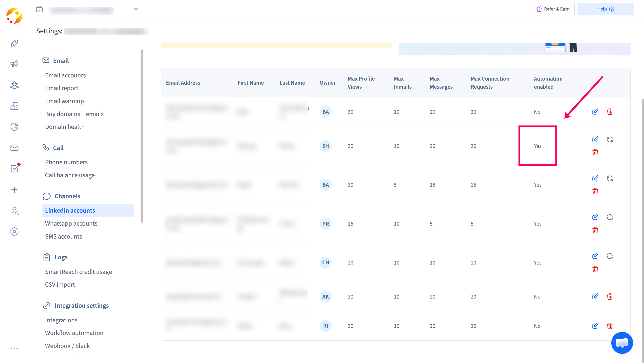Click the Refer & Earn button
Screen dimensions: 644x363
pos(553,9)
